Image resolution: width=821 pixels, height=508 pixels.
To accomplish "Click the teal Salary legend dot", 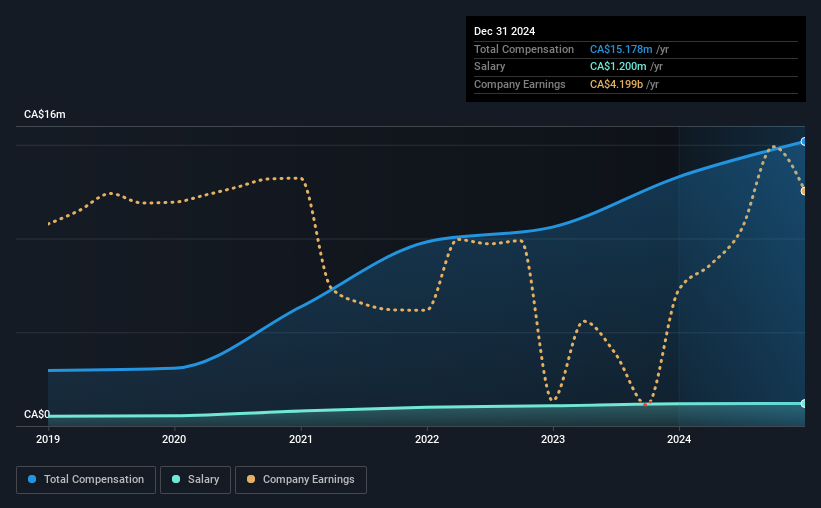I will click(x=176, y=479).
